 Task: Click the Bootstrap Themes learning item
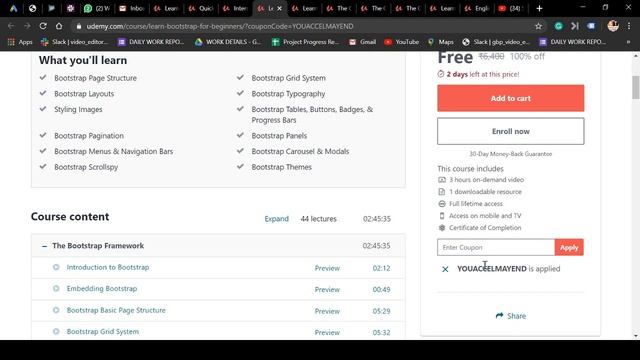point(281,167)
